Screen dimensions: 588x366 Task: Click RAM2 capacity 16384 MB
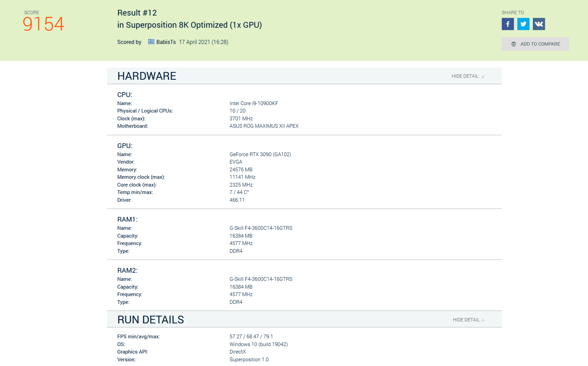pyautogui.click(x=241, y=287)
